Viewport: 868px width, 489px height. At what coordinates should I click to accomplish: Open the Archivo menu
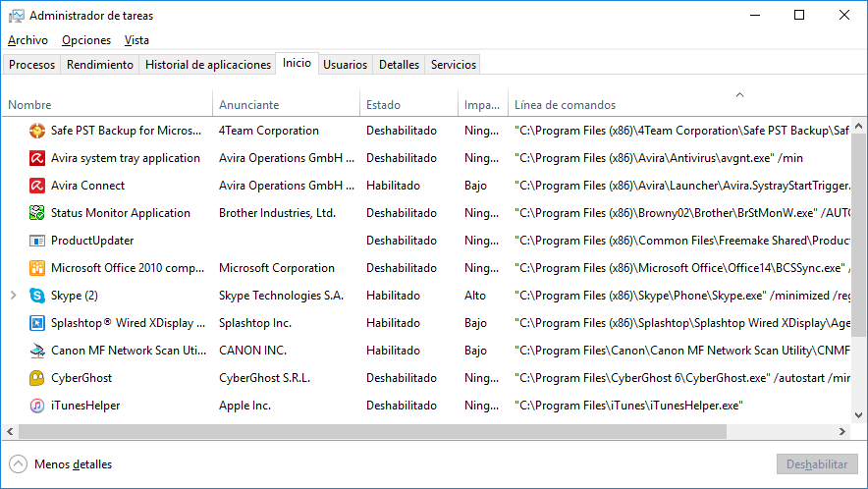(x=27, y=40)
